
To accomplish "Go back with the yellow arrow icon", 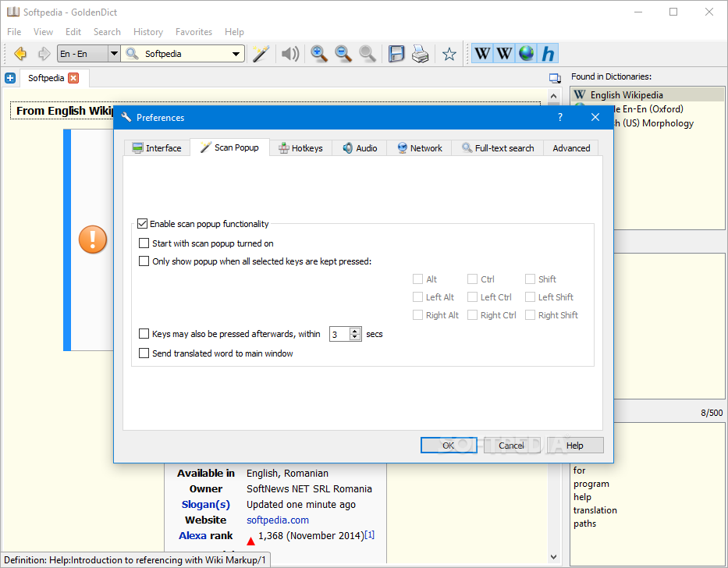I will [20, 54].
